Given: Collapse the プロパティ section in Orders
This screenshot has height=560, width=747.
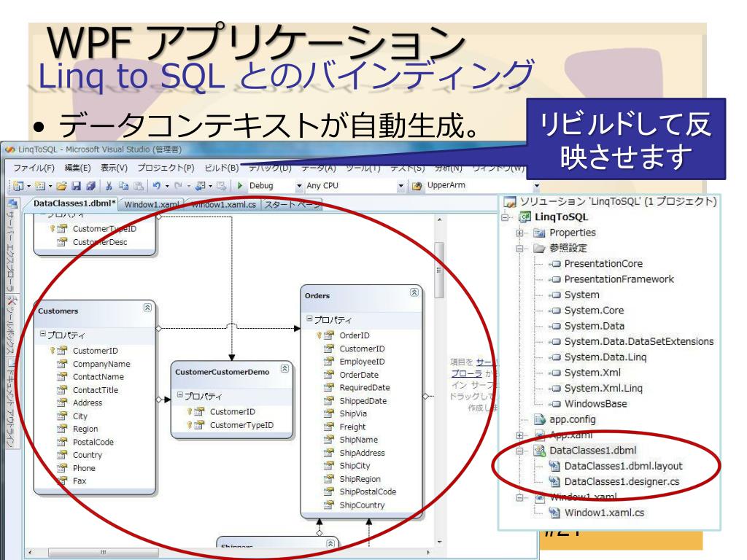Looking at the screenshot, I should click(x=309, y=319).
